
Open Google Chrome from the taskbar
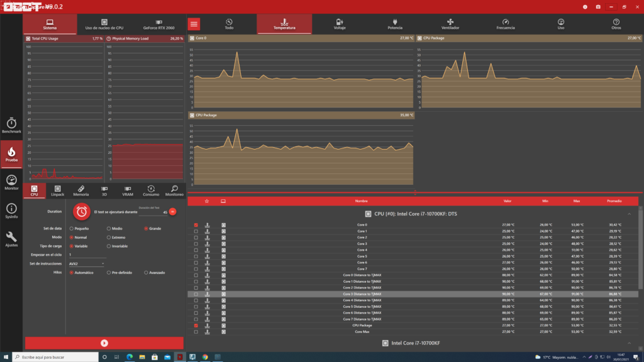(205, 357)
